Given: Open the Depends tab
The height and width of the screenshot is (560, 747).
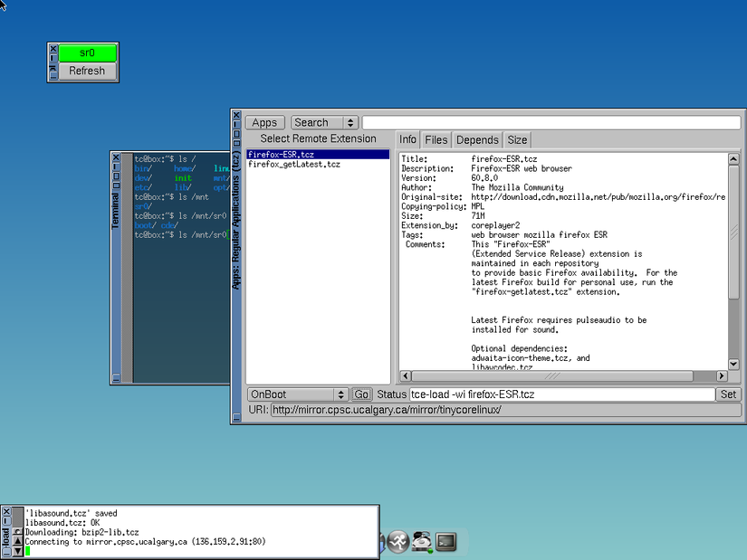Looking at the screenshot, I should click(x=477, y=139).
